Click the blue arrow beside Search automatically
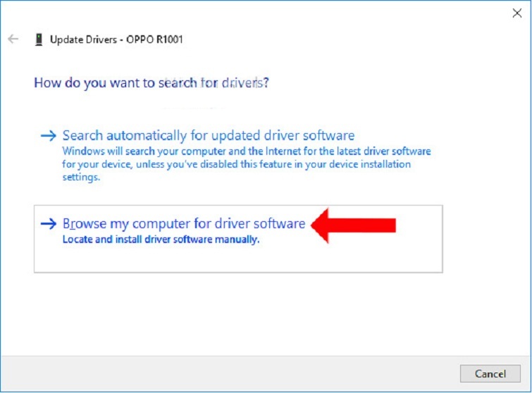The width and height of the screenshot is (532, 393). click(x=48, y=135)
